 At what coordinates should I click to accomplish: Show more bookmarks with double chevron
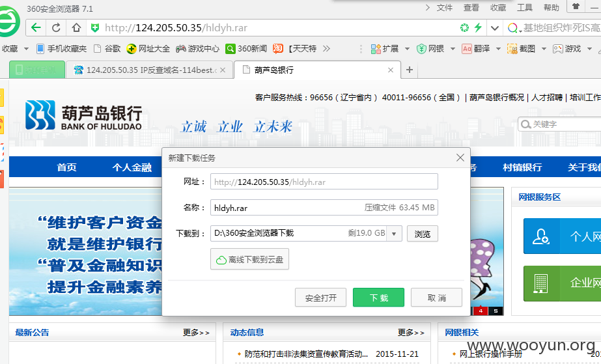tap(326, 49)
